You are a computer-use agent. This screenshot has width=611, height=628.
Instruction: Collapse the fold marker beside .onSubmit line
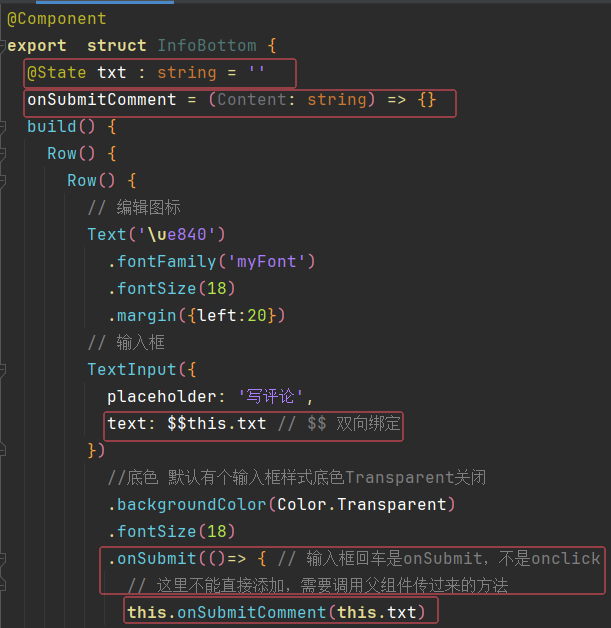2,559
